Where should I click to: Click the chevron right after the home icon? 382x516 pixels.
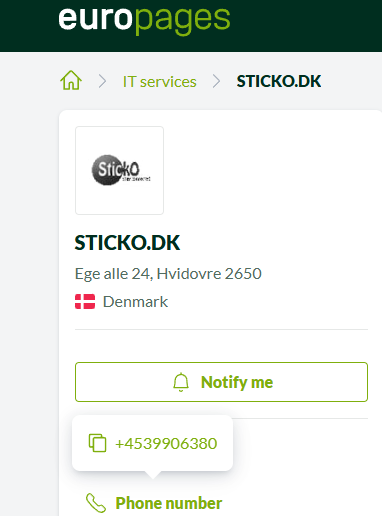click(103, 81)
